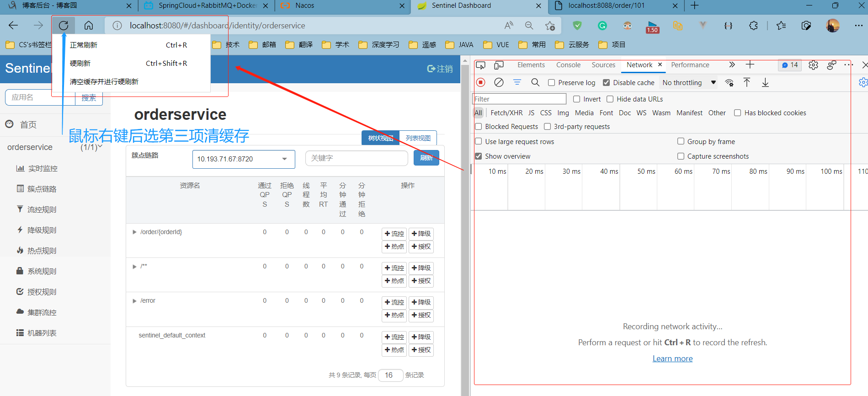Viewport: 868px width, 396px height.
Task: Check the Invert filter option
Action: click(577, 99)
